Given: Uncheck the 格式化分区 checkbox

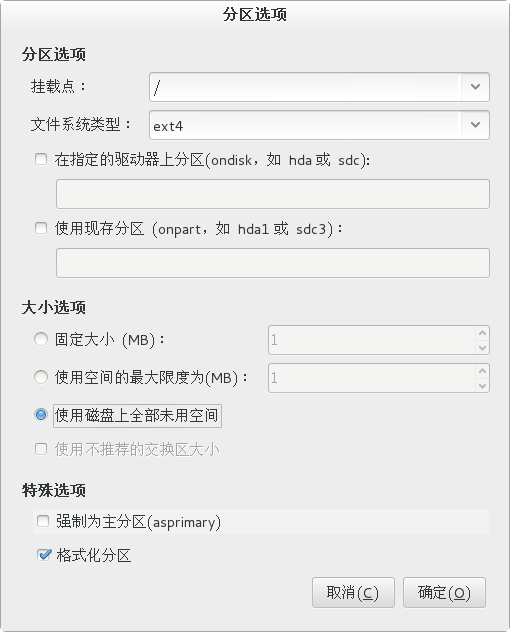Looking at the screenshot, I should coord(44,555).
